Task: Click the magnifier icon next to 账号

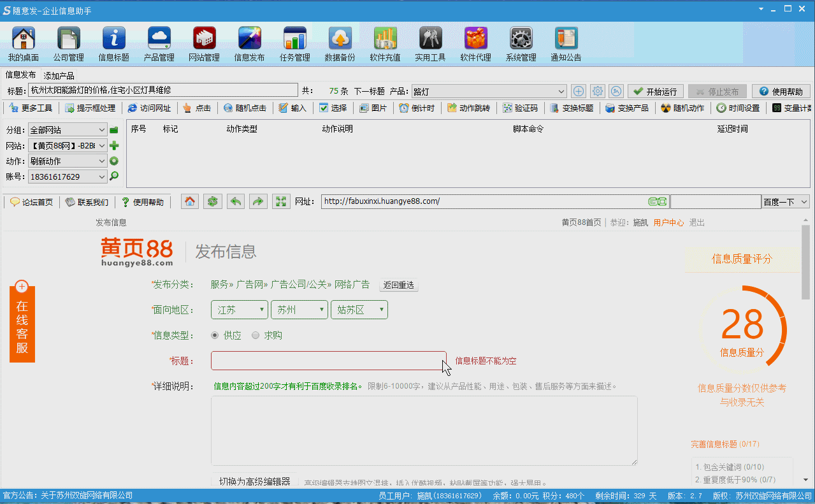Action: (114, 176)
